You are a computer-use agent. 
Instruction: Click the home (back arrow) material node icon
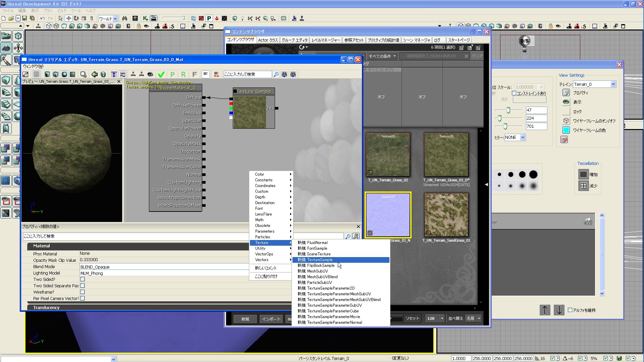(x=95, y=74)
